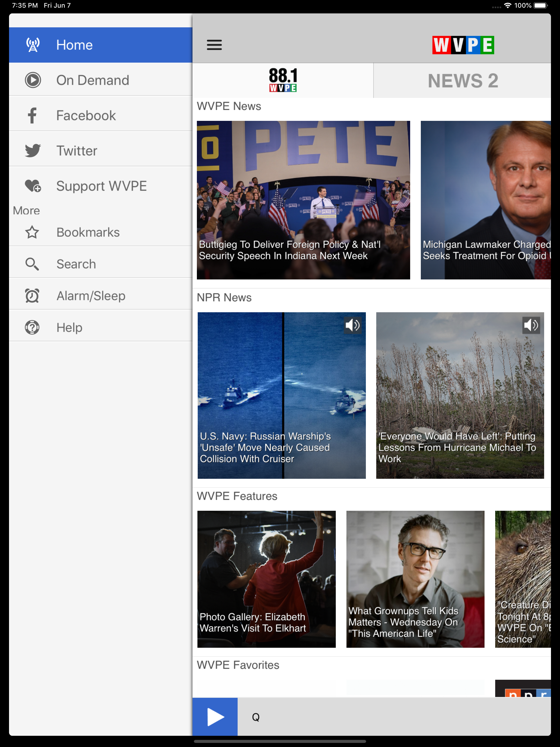Open Elizabeth Warren Elkhart photo gallery
The image size is (560, 747).
(267, 579)
